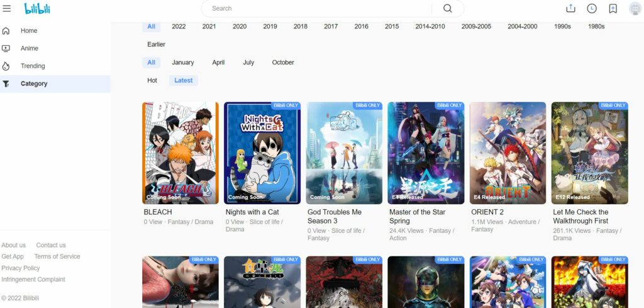The image size is (644, 308).
Task: Filter by year 2019
Action: point(270,26)
